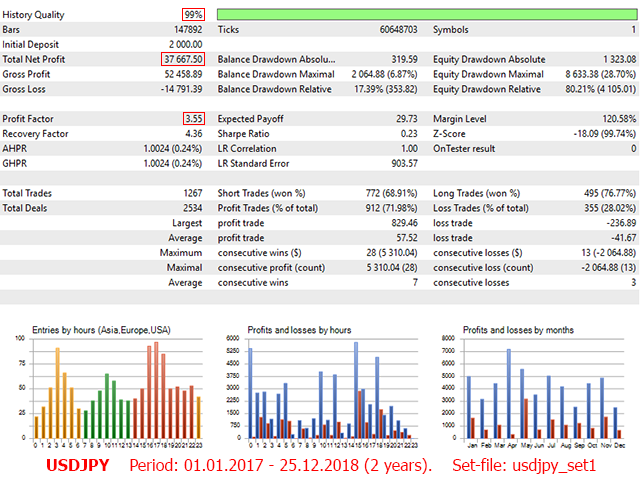Select the Recovery Factor value 4.36
This screenshot has width=640, height=480.
[193, 134]
